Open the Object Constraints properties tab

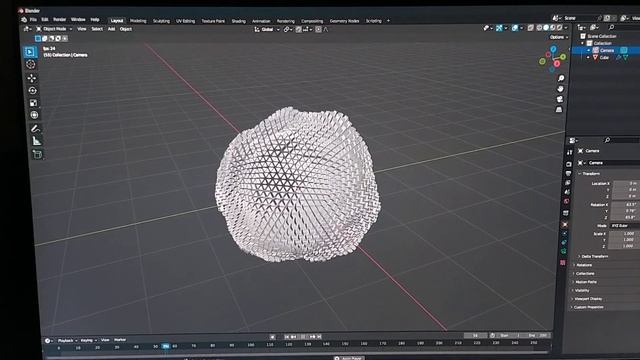[564, 242]
